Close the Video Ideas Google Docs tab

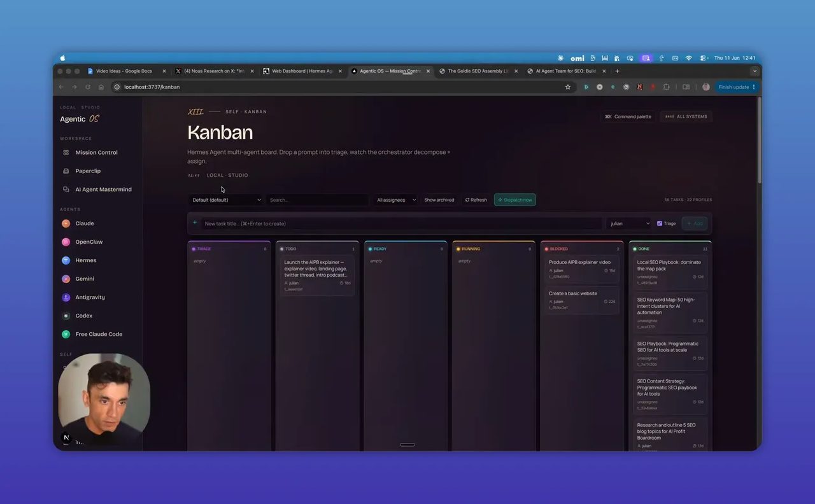point(164,71)
